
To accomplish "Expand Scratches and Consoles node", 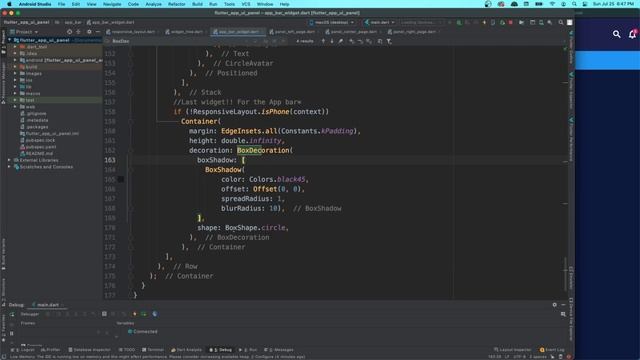I will click(10, 167).
